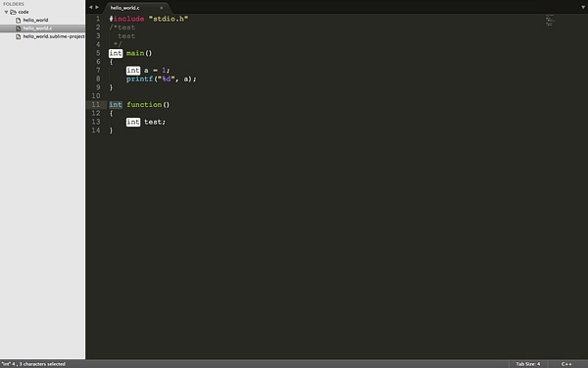Click the closing brace on line 14
The image size is (588, 368).
(111, 131)
